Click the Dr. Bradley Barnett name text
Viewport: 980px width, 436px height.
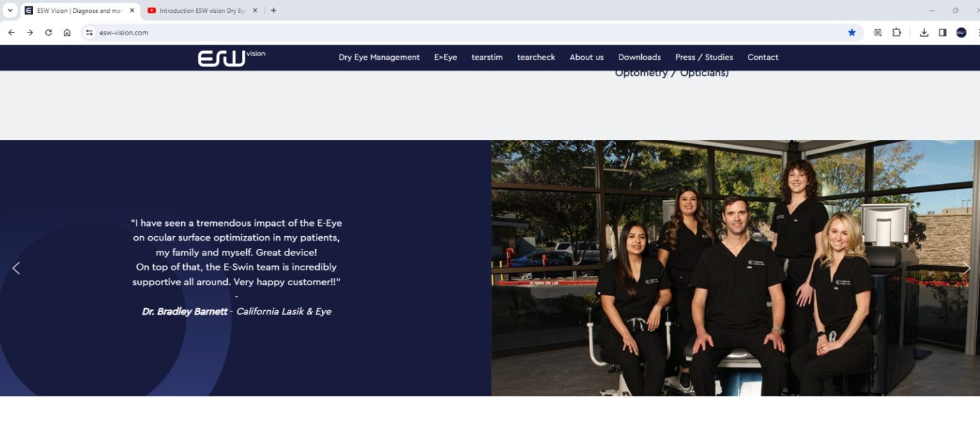point(184,312)
